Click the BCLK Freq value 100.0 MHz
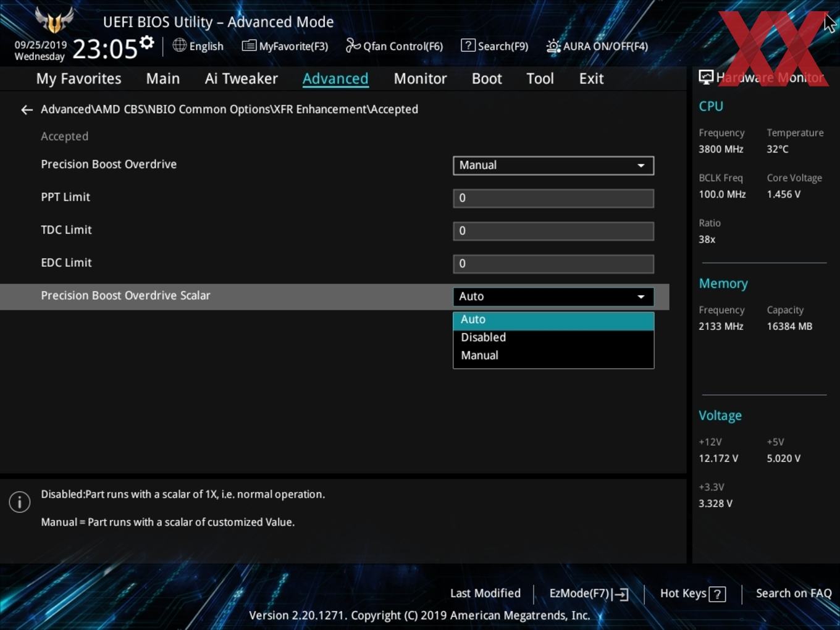This screenshot has width=840, height=630. 722,195
